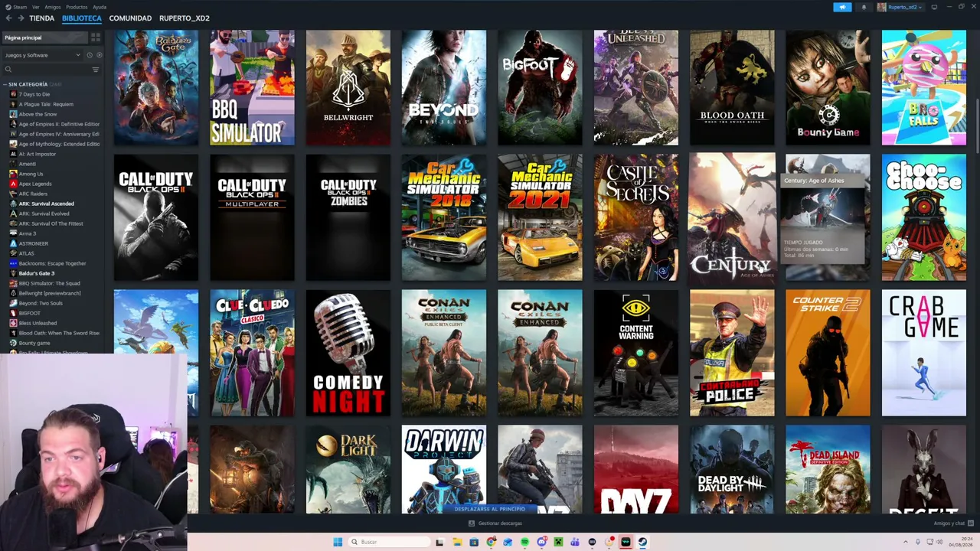Screen dimensions: 980x551
Task: Click the download icon beside Gestionar descargas
Action: click(x=472, y=523)
